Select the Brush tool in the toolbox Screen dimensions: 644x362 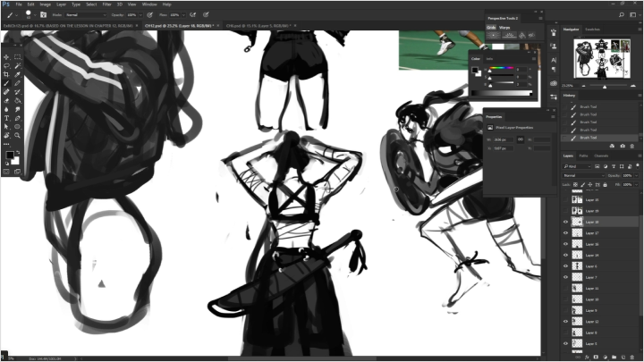tap(6, 83)
